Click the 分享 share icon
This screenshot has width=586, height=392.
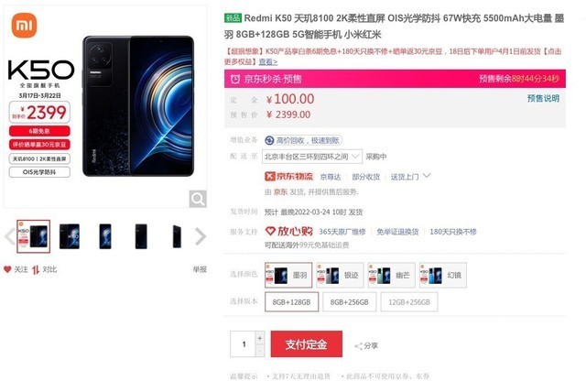(x=358, y=346)
